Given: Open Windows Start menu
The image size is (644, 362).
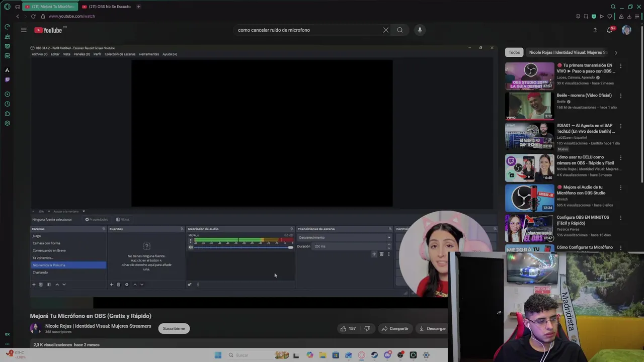Looking at the screenshot, I should coord(218,355).
